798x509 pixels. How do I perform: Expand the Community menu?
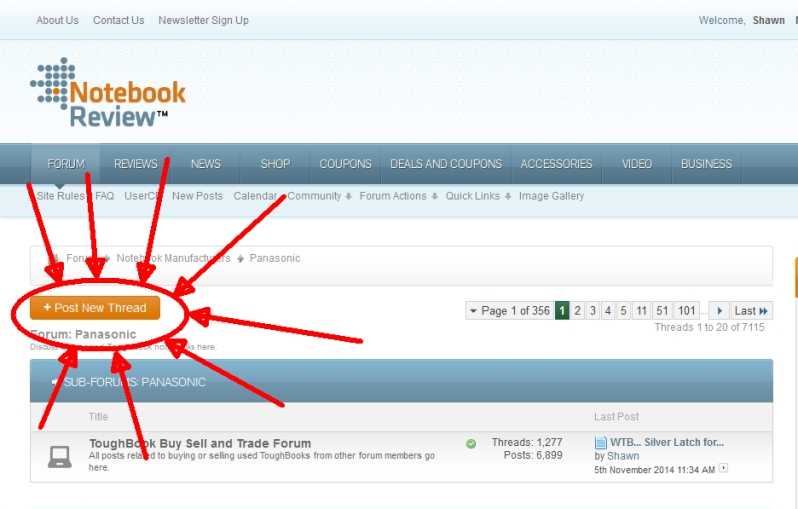(319, 196)
